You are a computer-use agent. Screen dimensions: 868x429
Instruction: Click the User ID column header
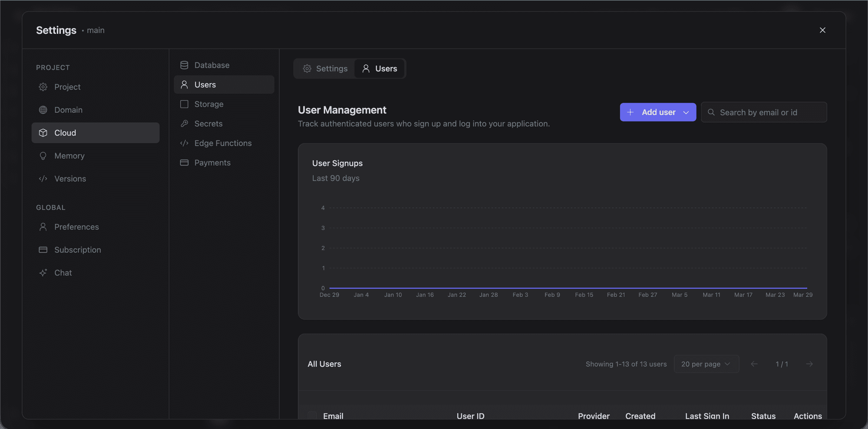tap(470, 416)
